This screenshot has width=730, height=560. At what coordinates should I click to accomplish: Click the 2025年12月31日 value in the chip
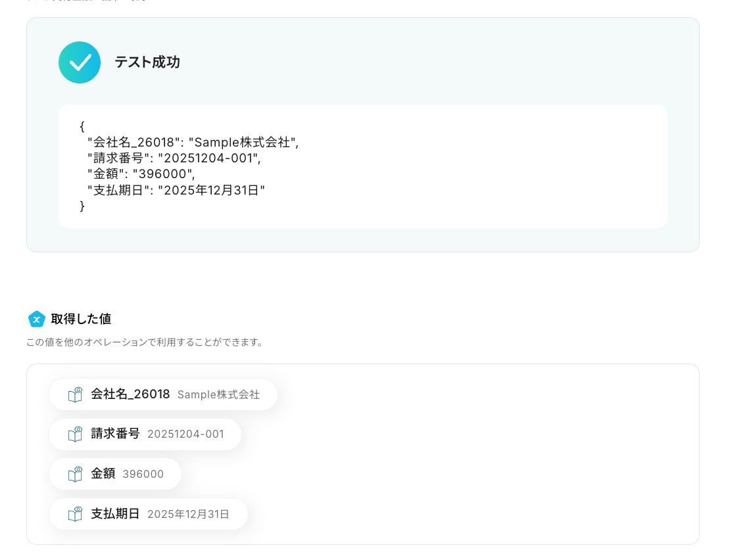pyautogui.click(x=188, y=515)
